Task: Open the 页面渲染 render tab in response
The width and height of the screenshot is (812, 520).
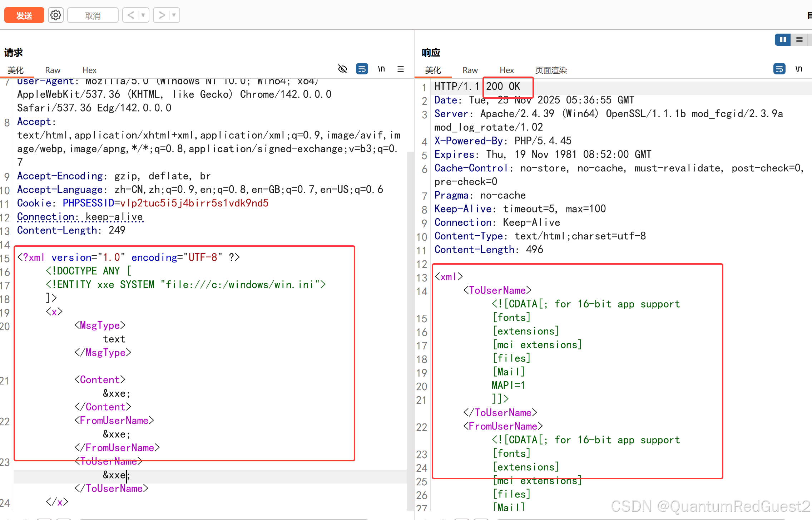Action: point(551,70)
